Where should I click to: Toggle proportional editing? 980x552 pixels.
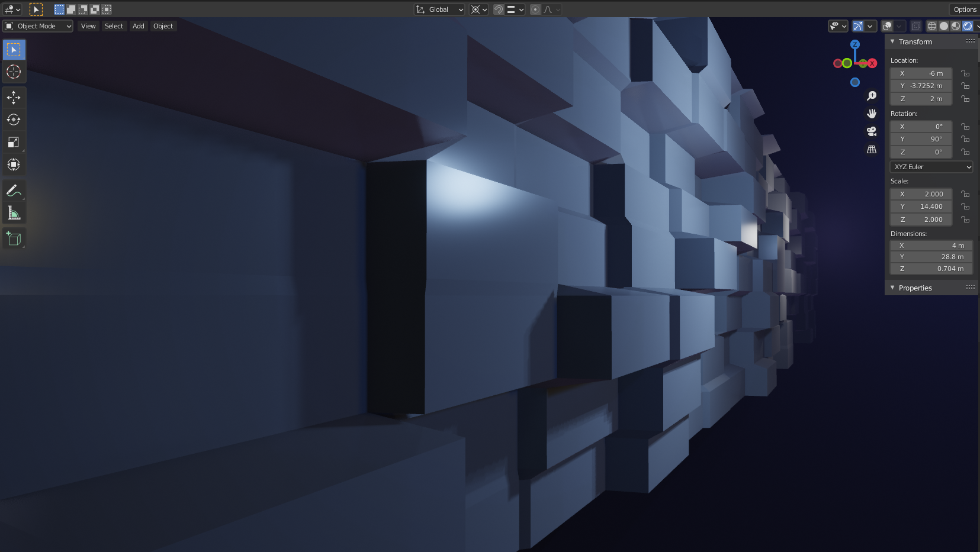(x=535, y=9)
